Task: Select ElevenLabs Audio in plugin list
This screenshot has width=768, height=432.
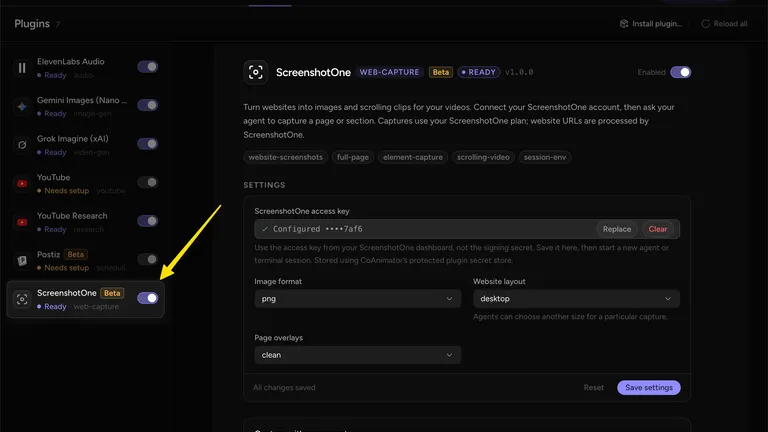Action: click(x=86, y=68)
